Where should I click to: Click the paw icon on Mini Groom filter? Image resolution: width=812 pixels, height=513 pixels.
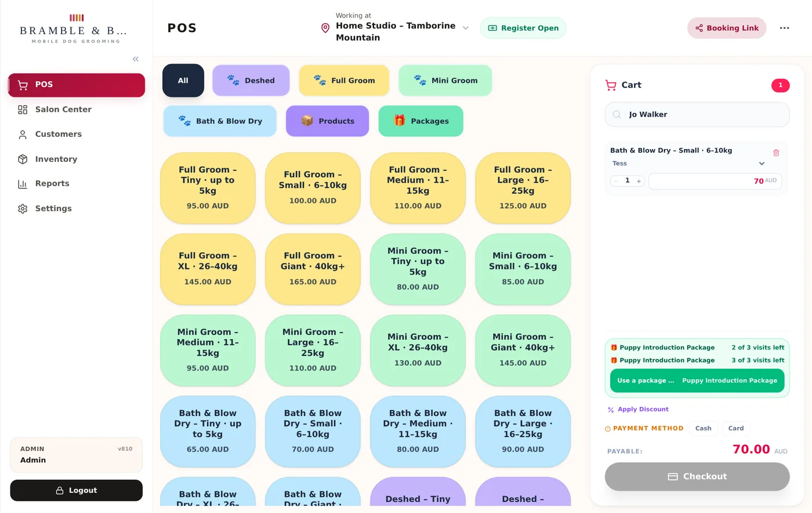coord(420,81)
